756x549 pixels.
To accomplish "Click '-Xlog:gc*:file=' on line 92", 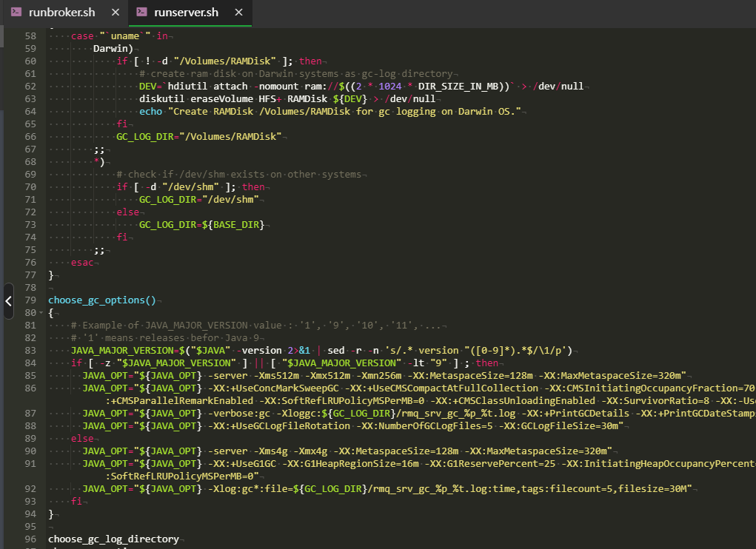I will pos(250,489).
